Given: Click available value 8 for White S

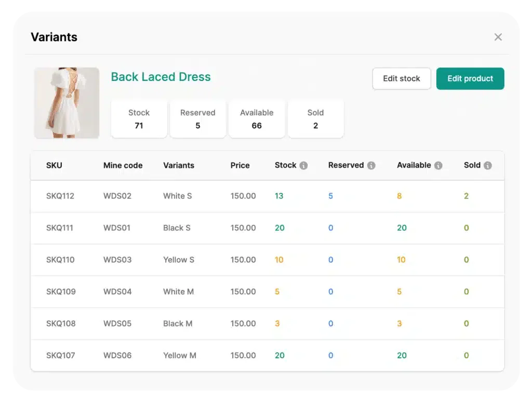Looking at the screenshot, I should coord(400,196).
